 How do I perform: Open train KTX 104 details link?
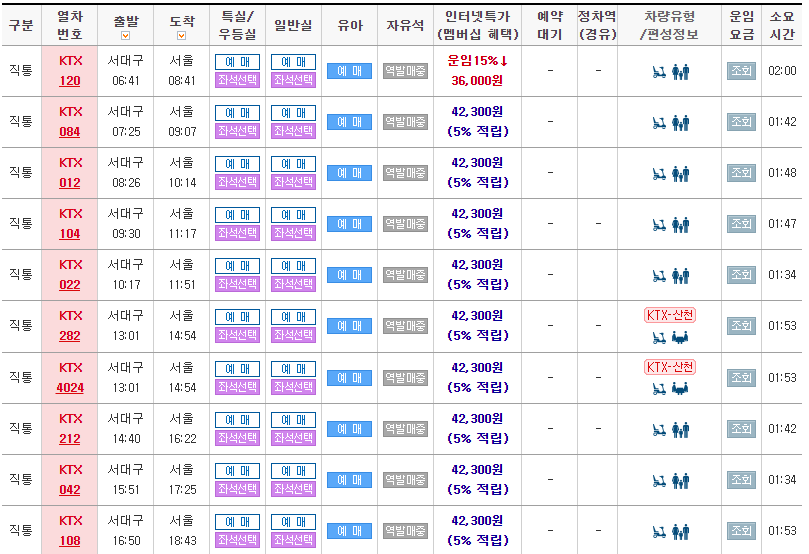[x=70, y=234]
